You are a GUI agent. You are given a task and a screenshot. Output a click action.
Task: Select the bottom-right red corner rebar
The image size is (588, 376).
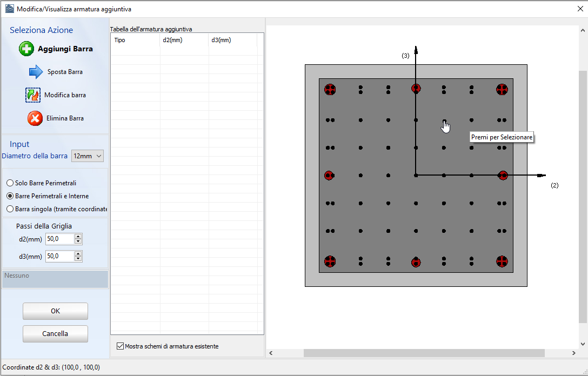tap(502, 261)
